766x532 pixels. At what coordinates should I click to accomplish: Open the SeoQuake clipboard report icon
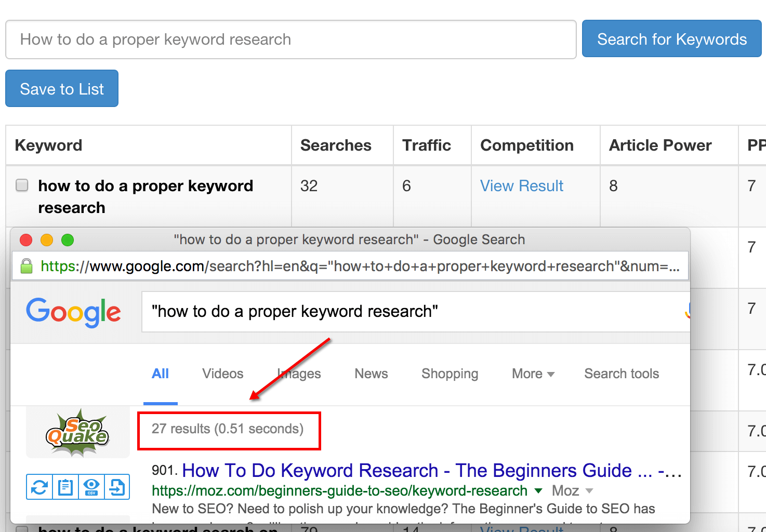65,487
